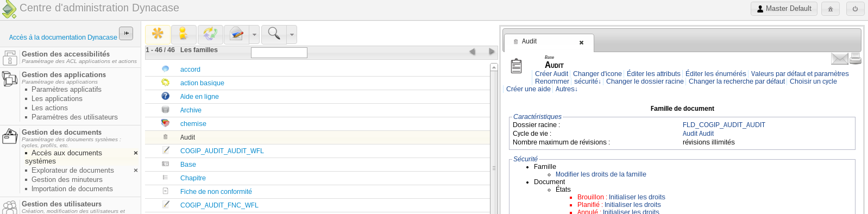The height and width of the screenshot is (214, 868).
Task: Click the Gestion des documents folder icon
Action: point(10,136)
